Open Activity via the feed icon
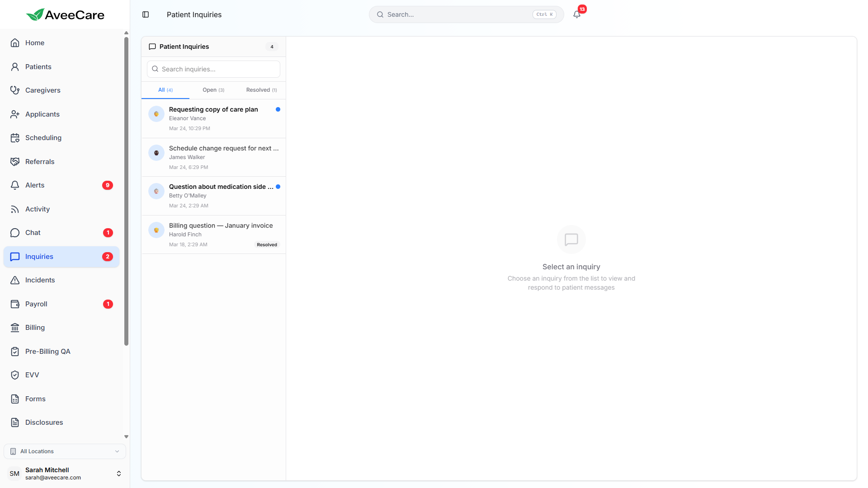The image size is (868, 488). pyautogui.click(x=15, y=209)
